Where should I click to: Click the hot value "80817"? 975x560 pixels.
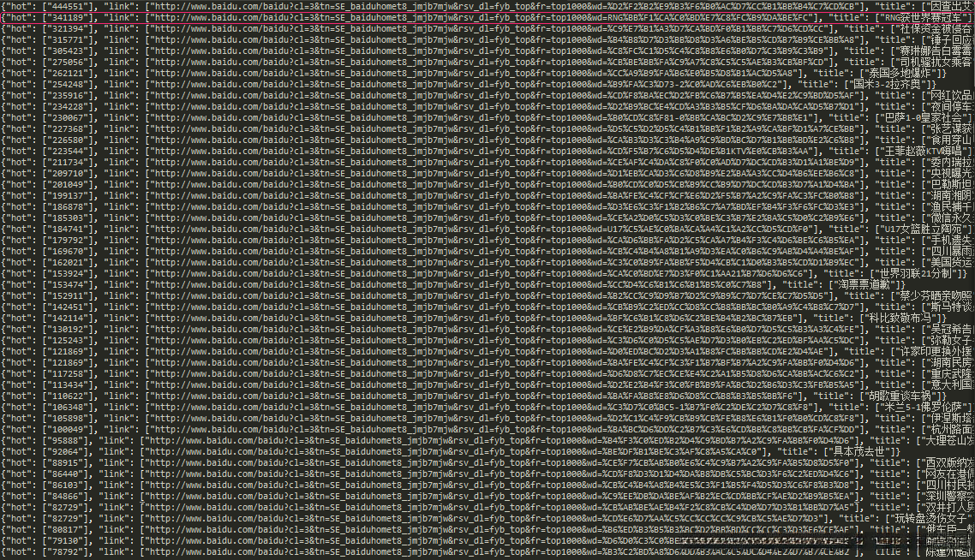click(66, 529)
